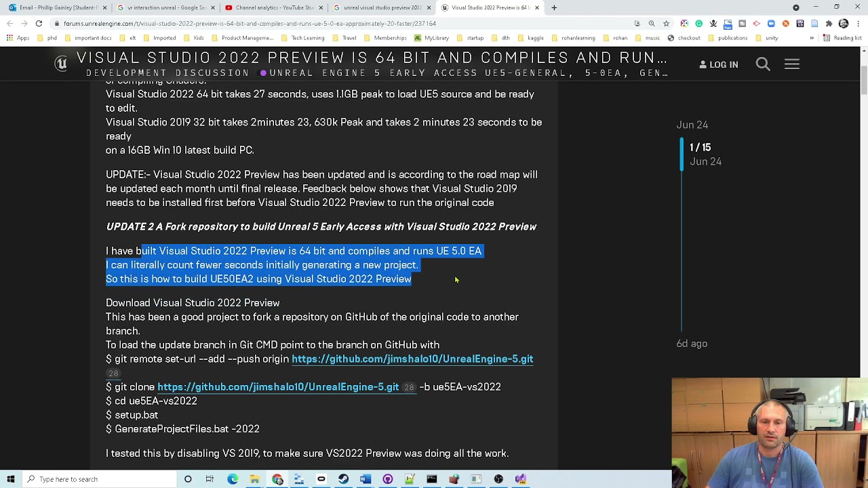Open the UnrealEngine-5.git link after git clone
This screenshot has height=488, width=868.
pos(278,387)
